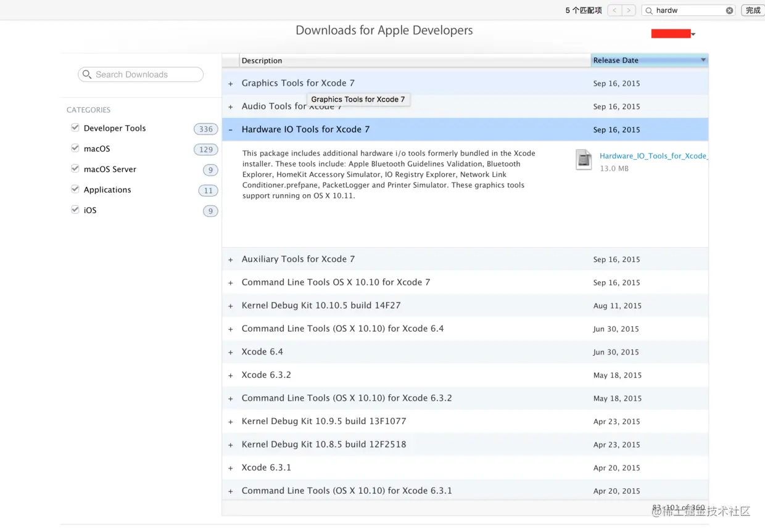
Task: Expand Command Line Tools for Xcode 6.3.2
Action: (231, 399)
